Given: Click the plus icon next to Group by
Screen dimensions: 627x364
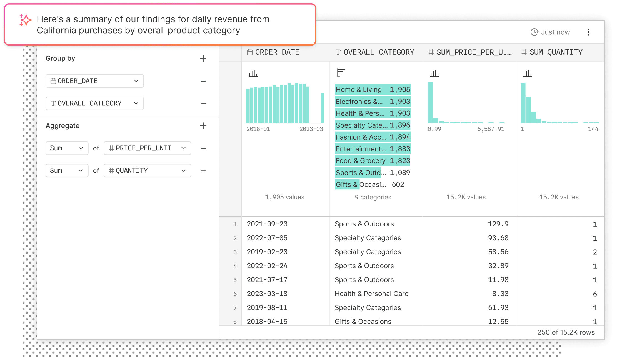Looking at the screenshot, I should point(203,59).
